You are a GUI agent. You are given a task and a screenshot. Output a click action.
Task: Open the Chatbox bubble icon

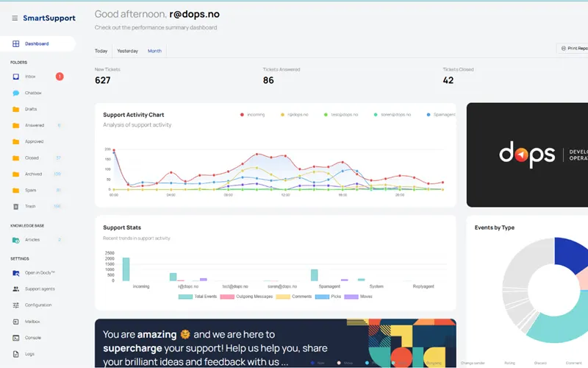click(x=15, y=93)
